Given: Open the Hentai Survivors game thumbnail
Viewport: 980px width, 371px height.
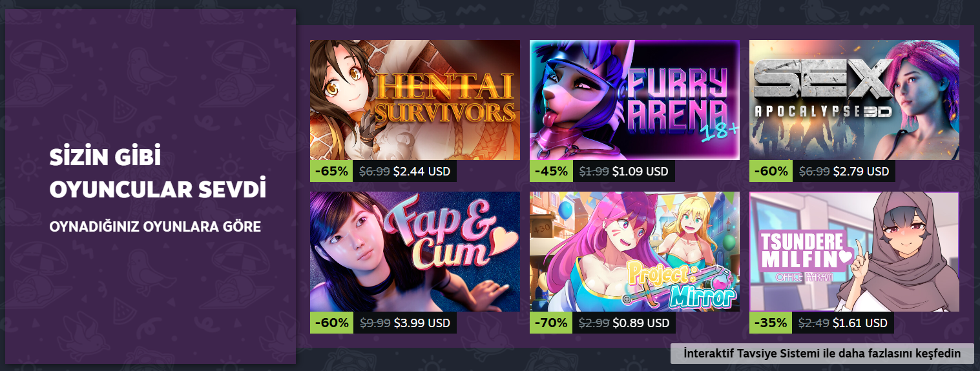Looking at the screenshot, I should coord(415,100).
